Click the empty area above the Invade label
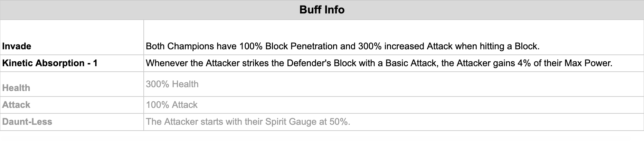Image resolution: width=644 pixels, height=142 pixels. point(72,29)
